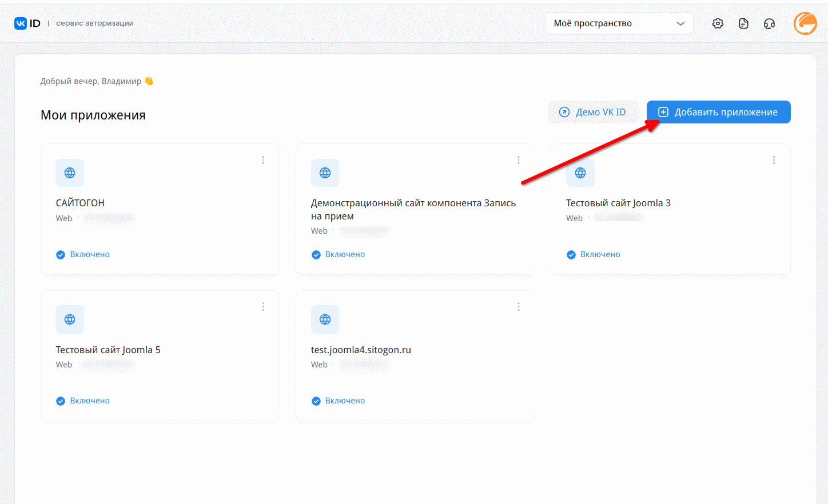The image size is (828, 504).
Task: Click the сервис авторизации header text
Action: tap(95, 23)
